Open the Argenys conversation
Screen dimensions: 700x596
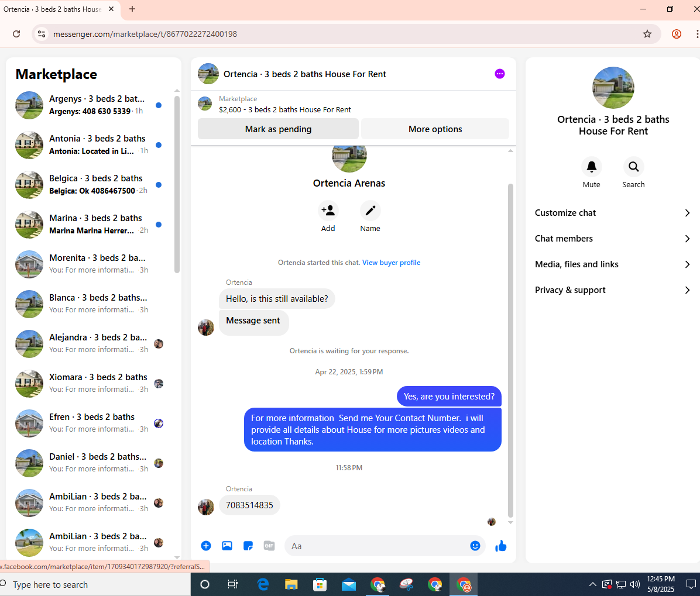coord(90,105)
